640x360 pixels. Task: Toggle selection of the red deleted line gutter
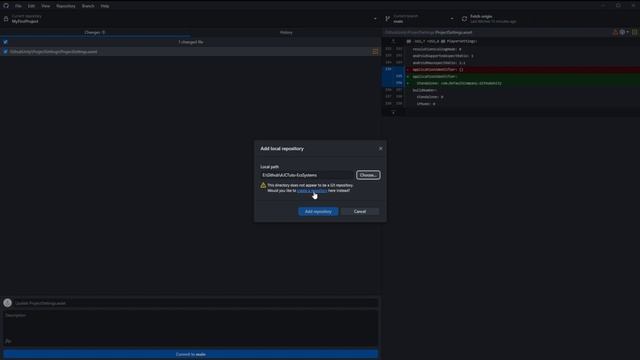[x=393, y=69]
